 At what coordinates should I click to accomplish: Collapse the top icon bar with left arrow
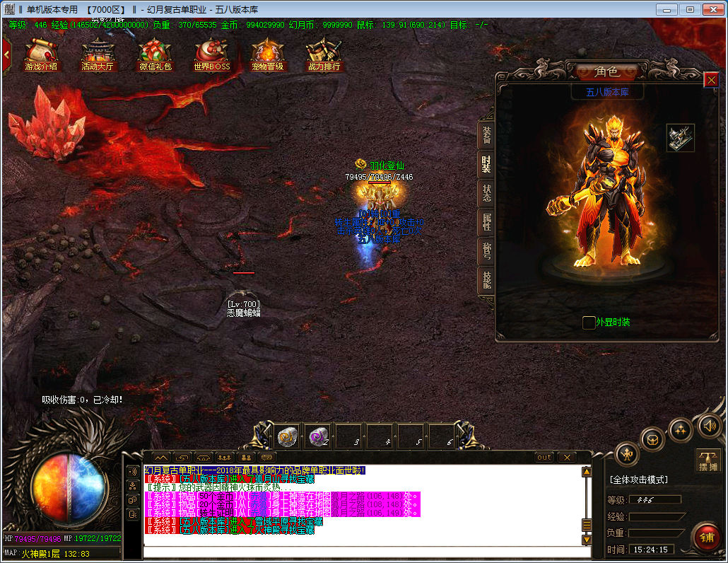pyautogui.click(x=6, y=54)
